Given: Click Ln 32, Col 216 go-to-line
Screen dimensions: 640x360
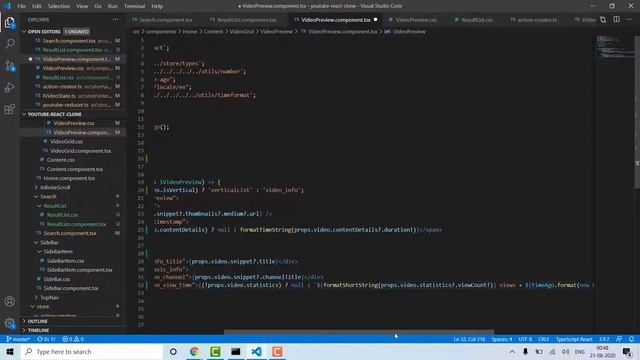Looking at the screenshot, I should click(469, 339).
